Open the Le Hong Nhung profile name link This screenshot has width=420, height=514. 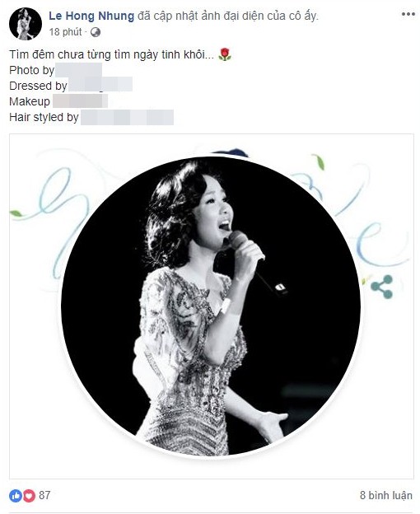tap(91, 16)
